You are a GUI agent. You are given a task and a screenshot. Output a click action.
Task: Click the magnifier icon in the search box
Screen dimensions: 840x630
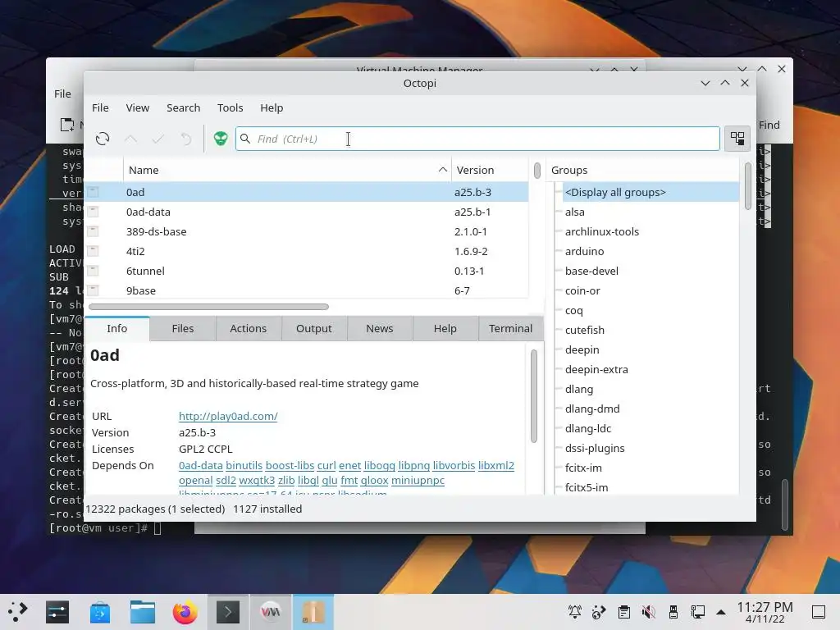click(x=245, y=139)
